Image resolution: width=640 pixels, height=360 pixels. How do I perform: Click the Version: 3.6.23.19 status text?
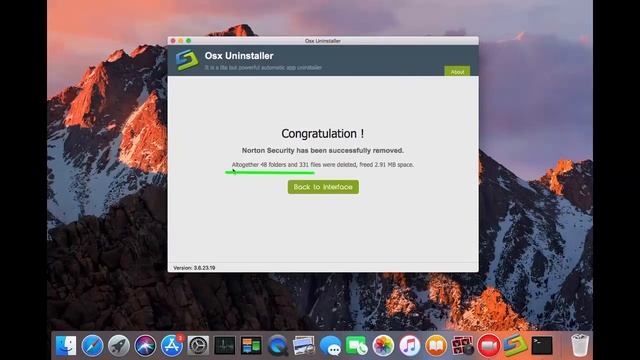click(x=194, y=268)
